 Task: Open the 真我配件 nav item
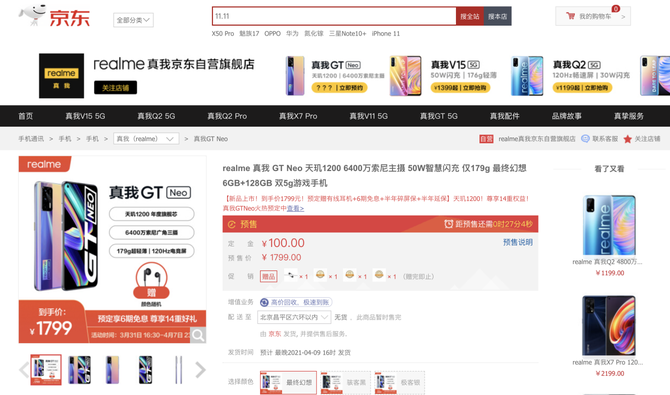(x=505, y=116)
